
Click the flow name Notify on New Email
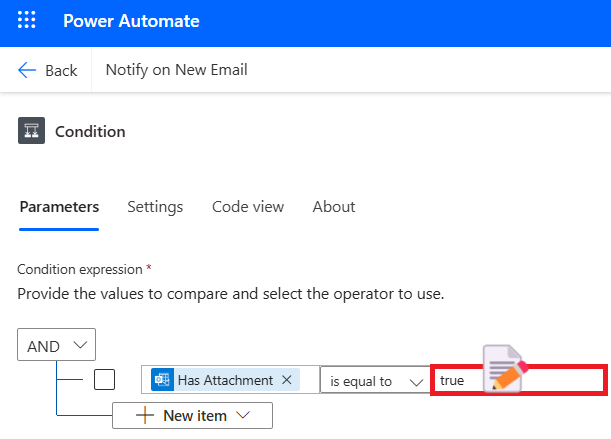(x=177, y=70)
